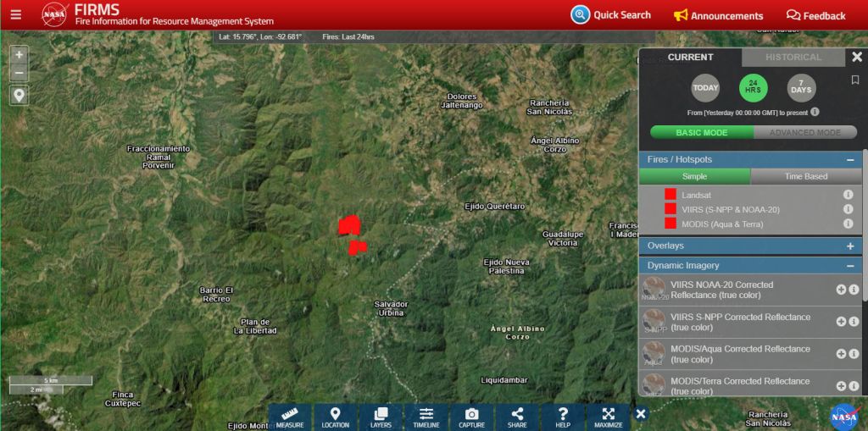
Task: Capture a screenshot with Capture tool
Action: point(472,417)
